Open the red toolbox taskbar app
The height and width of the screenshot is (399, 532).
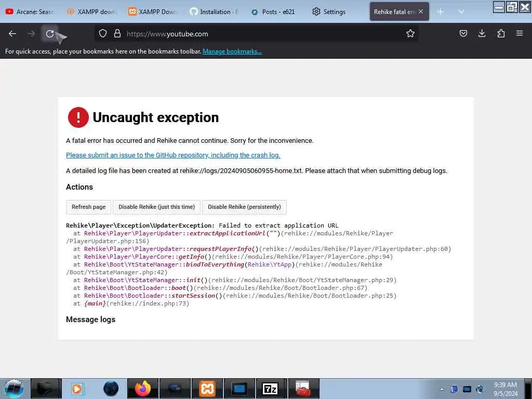pos(303,389)
